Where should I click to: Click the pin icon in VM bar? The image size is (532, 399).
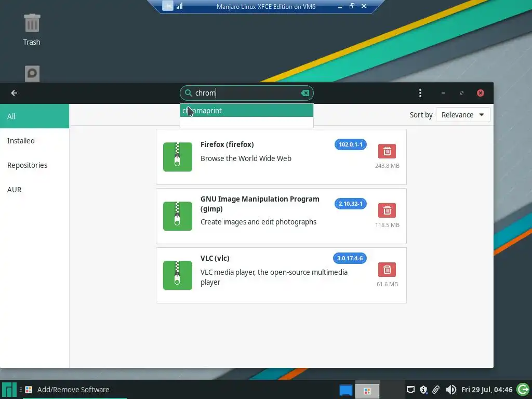[168, 6]
